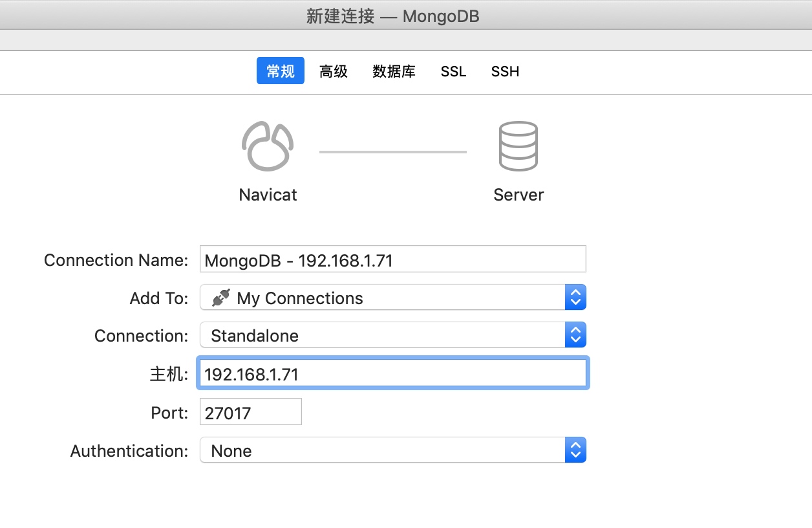This screenshot has width=812, height=528.
Task: Click the connector line between Navicat and Server
Action: [x=392, y=152]
